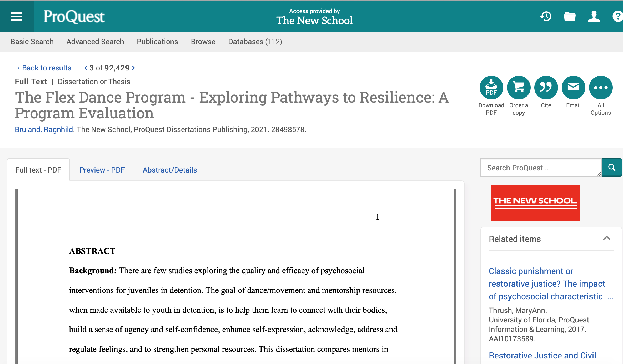Open Basic Search page

[x=32, y=42]
